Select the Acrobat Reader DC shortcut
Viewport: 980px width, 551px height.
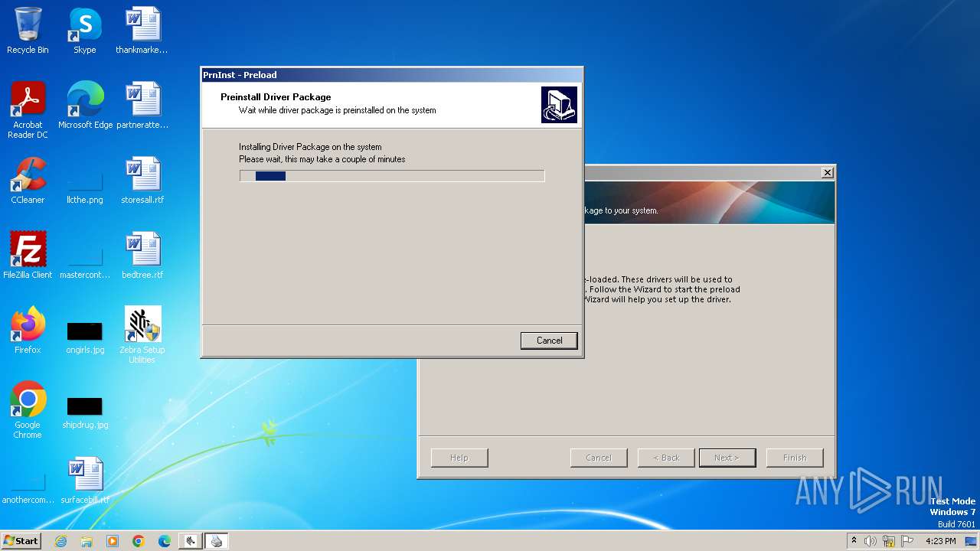point(28,110)
